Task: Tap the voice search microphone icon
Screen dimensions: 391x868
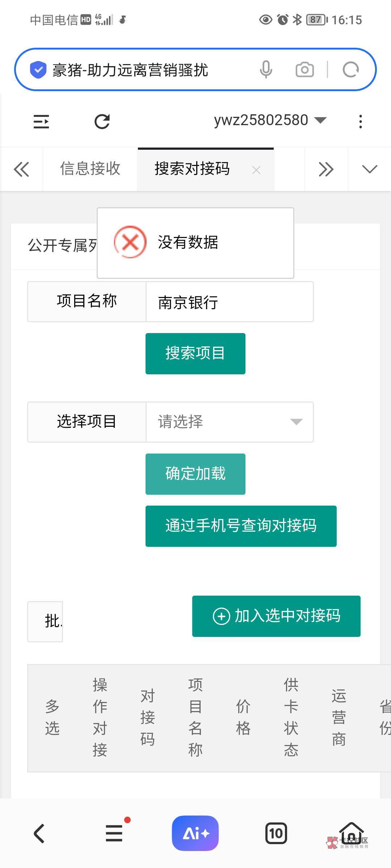Action: tap(266, 69)
